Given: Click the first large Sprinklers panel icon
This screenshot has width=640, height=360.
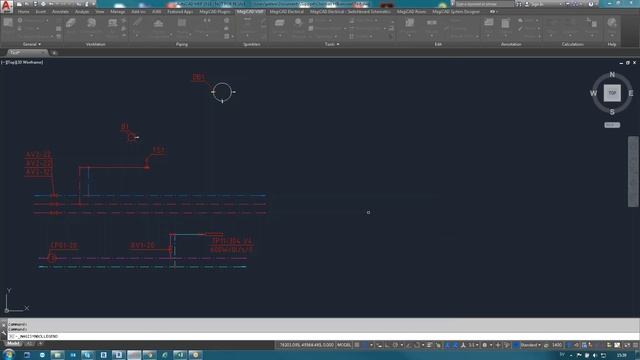Looking at the screenshot, I should pos(247,23).
